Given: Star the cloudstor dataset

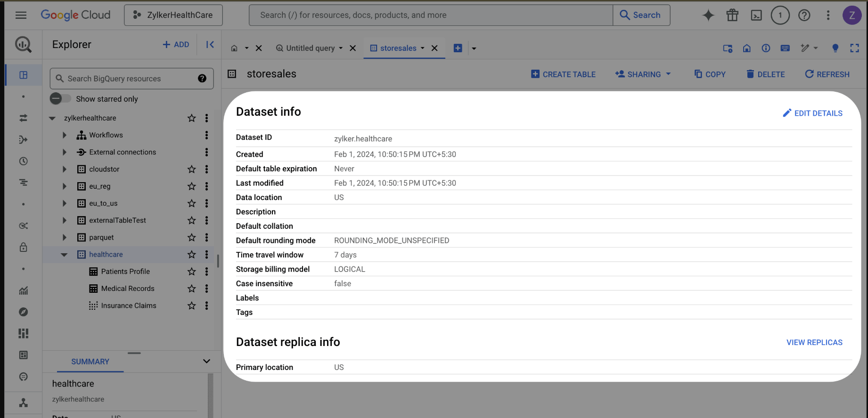Looking at the screenshot, I should click(x=191, y=169).
